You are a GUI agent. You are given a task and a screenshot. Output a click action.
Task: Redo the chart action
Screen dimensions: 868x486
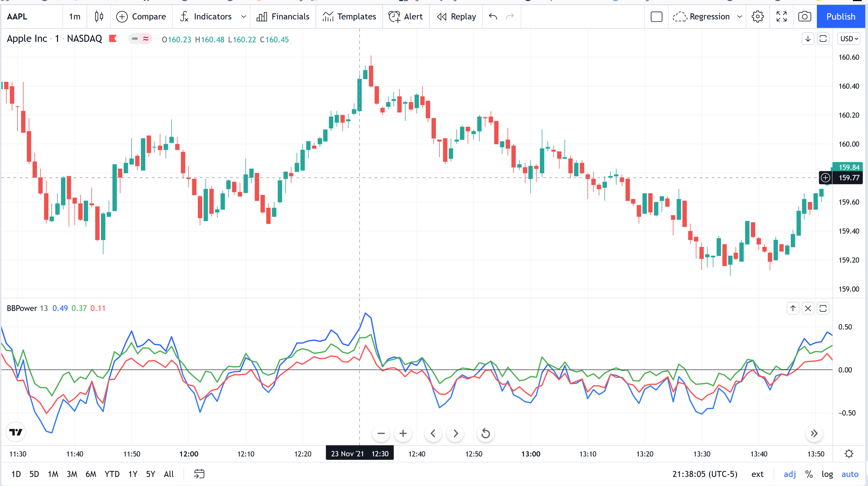click(510, 16)
